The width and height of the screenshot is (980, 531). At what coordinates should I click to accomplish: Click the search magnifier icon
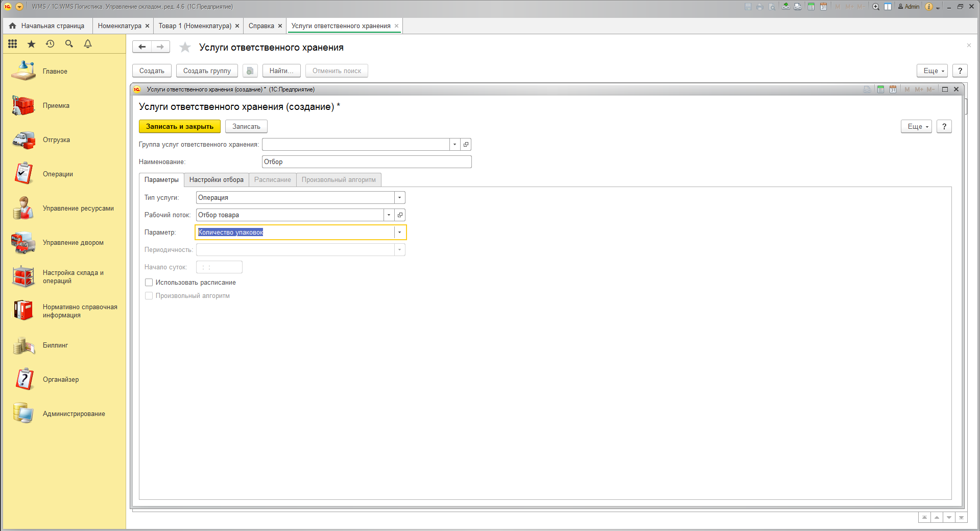pyautogui.click(x=69, y=44)
